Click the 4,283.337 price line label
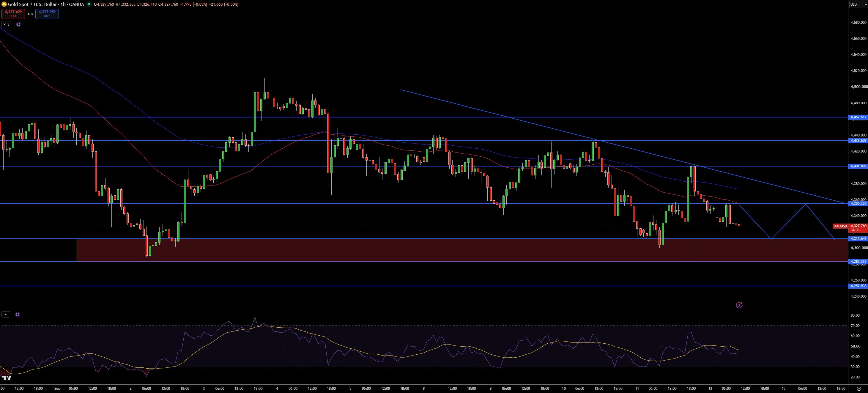The width and height of the screenshot is (868, 393). 858,262
